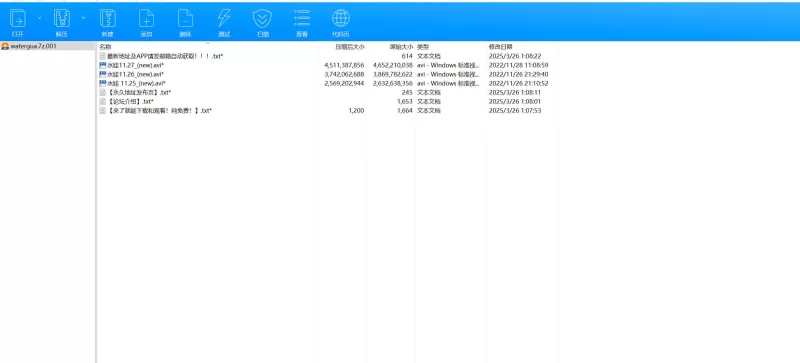Select the file 水蛙11.26_(new).avi
This screenshot has width=800, height=363.
click(135, 75)
